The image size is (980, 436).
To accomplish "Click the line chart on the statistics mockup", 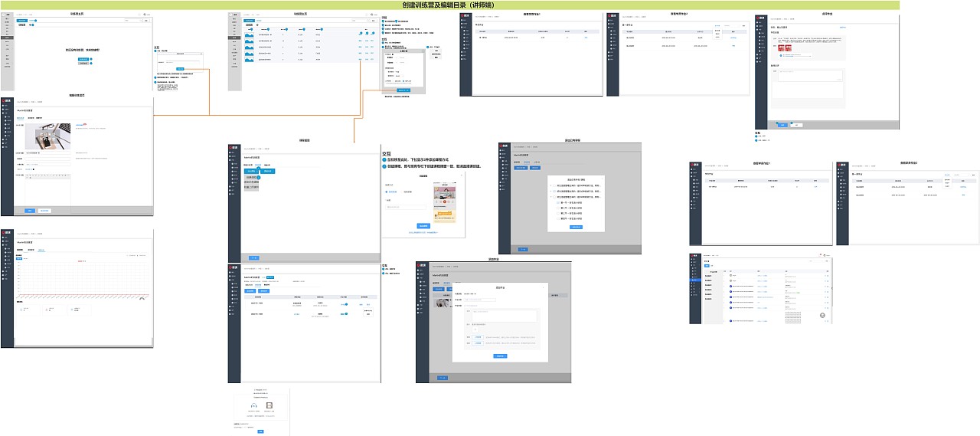I will point(81,280).
